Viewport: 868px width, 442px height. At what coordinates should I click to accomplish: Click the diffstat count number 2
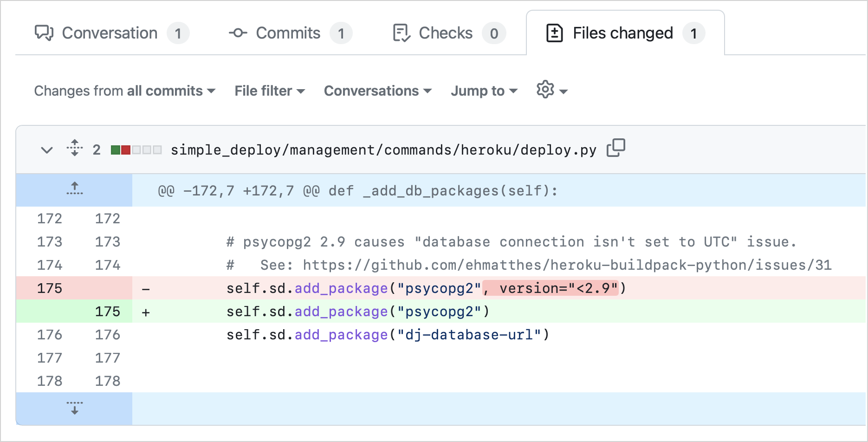pyautogui.click(x=97, y=149)
